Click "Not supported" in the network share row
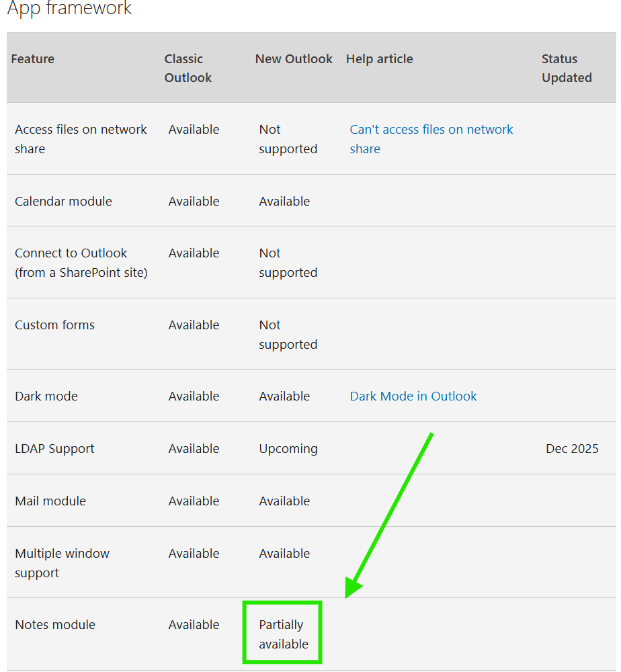 tap(288, 139)
